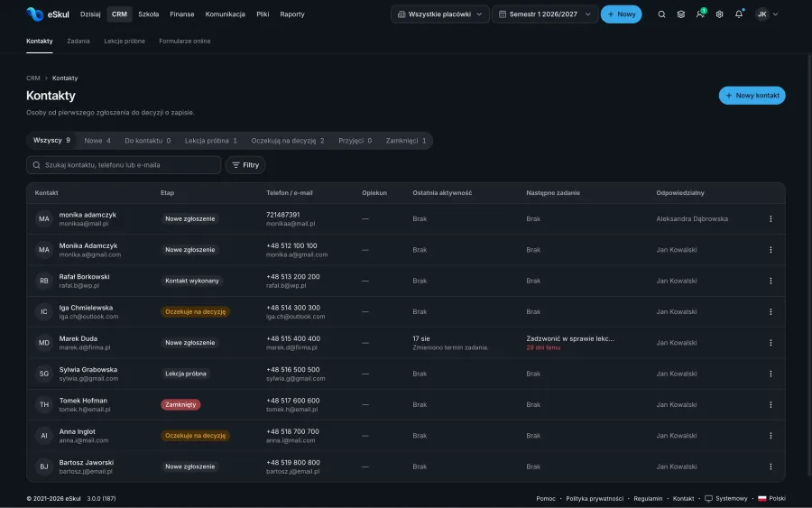Open the Kontakt footer link

683,499
